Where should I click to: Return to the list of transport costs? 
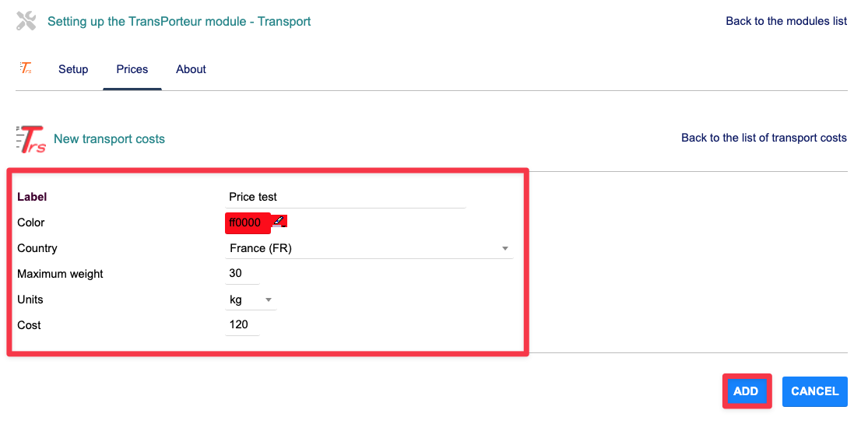[x=764, y=138]
